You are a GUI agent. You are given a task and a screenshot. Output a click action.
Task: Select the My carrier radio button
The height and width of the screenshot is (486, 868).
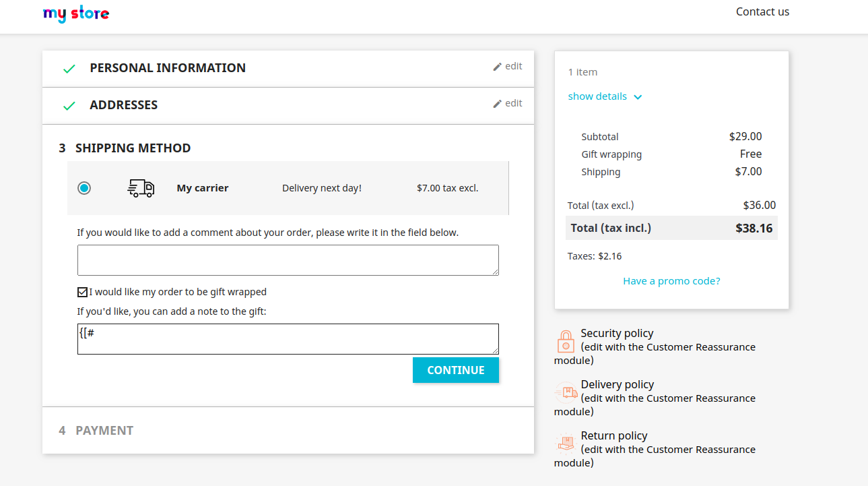pyautogui.click(x=84, y=188)
